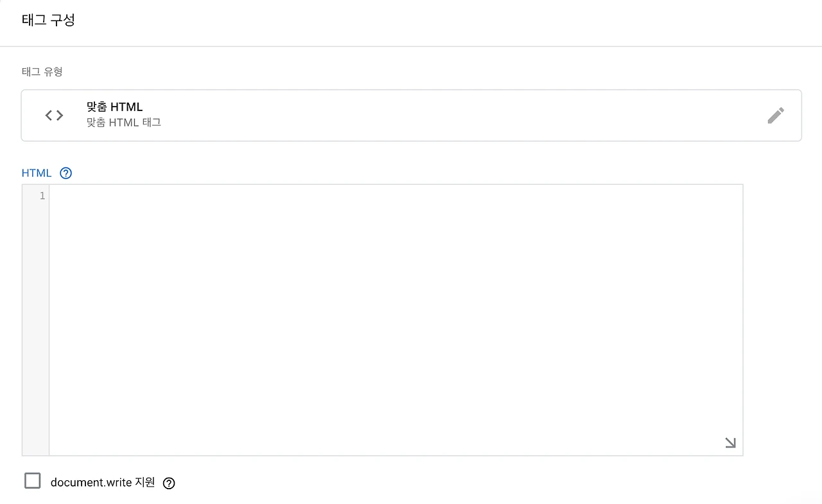This screenshot has width=822, height=504.
Task: Click the diagonal resize arrow in the editor corner
Action: [730, 442]
